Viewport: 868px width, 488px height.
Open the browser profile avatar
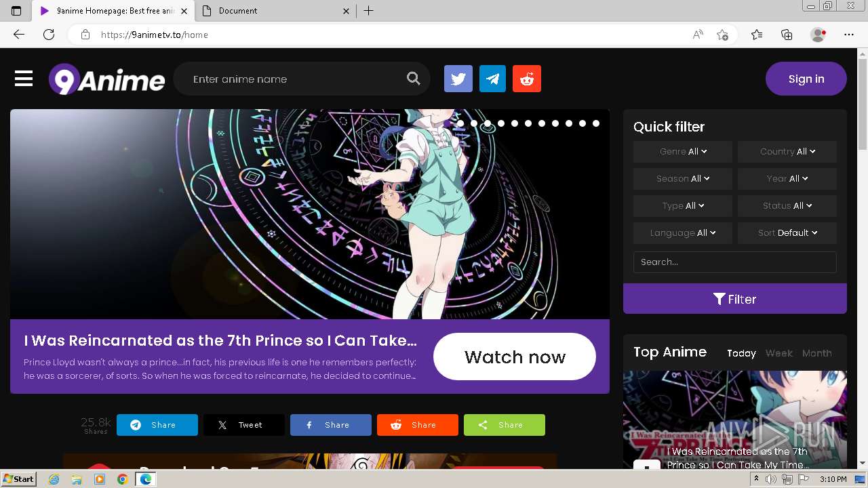coord(818,35)
